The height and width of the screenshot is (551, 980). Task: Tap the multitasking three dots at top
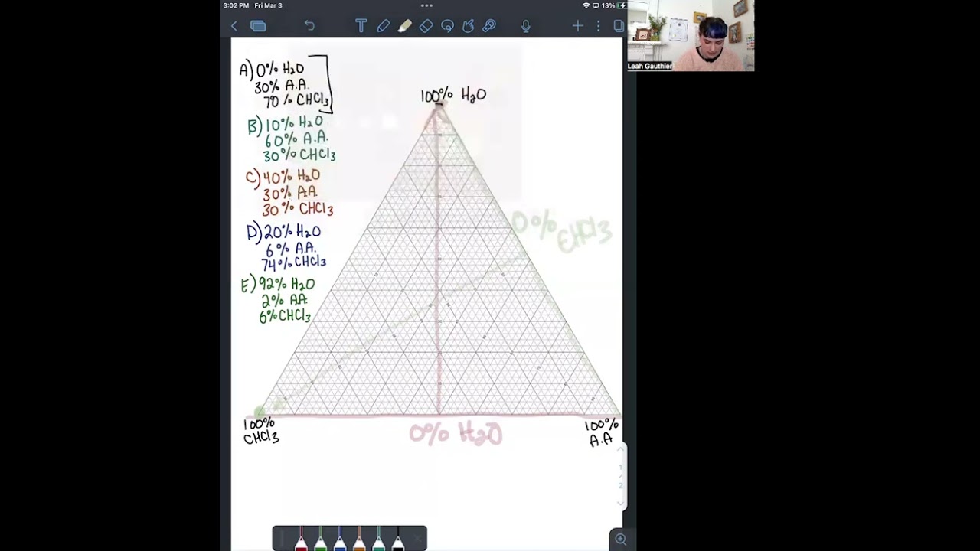426,5
